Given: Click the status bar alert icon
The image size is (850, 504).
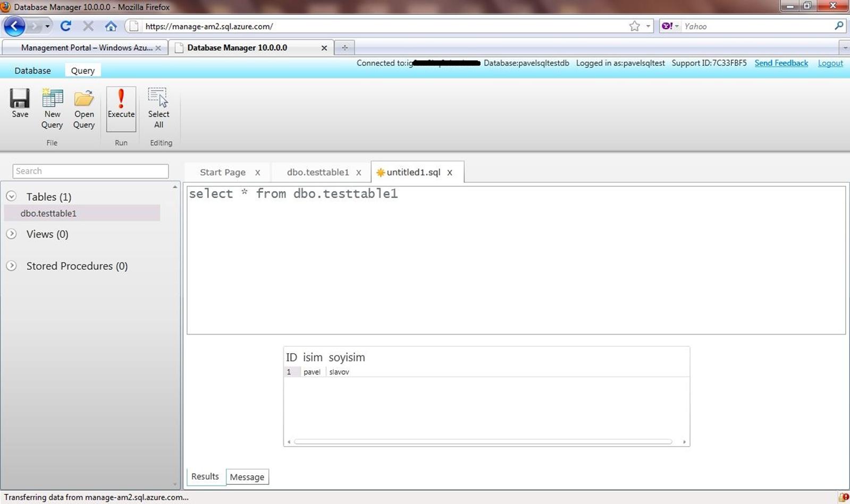Looking at the screenshot, I should click(844, 498).
